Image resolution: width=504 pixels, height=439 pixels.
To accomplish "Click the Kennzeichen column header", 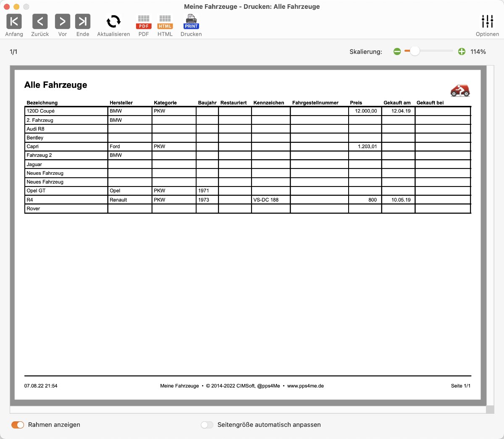I will pos(269,103).
